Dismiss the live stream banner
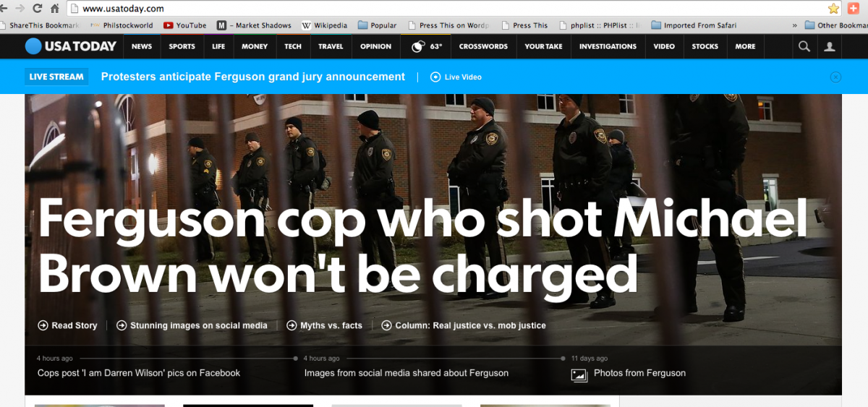868x407 pixels. click(x=835, y=77)
